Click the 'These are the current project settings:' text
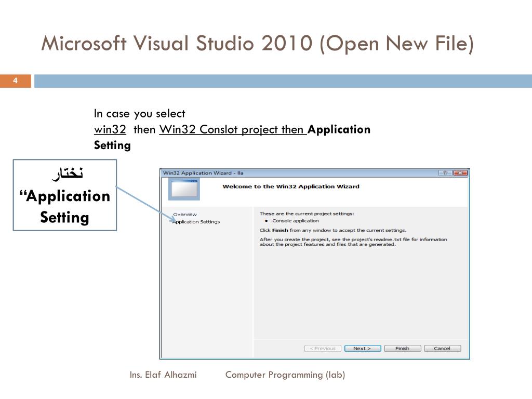The image size is (532, 399). (307, 214)
